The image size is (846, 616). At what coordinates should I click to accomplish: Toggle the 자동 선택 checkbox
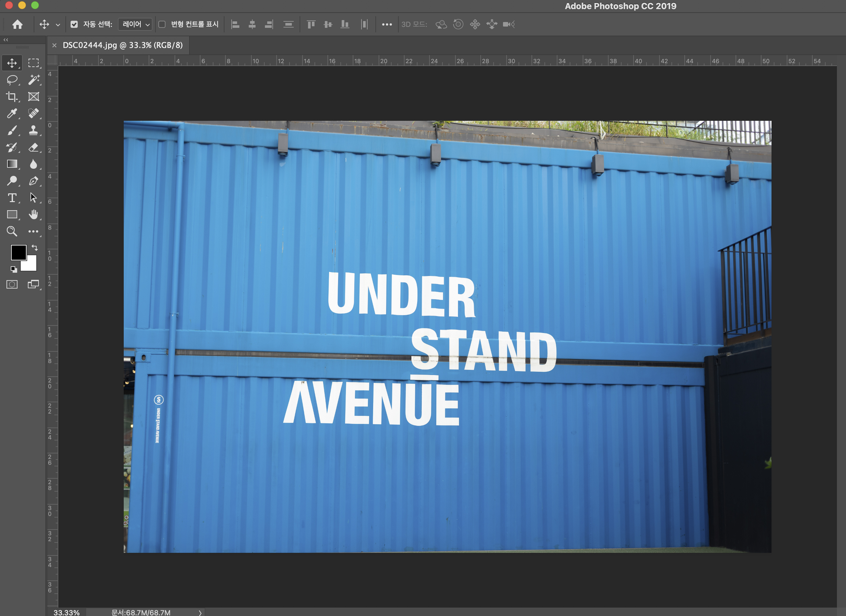74,24
